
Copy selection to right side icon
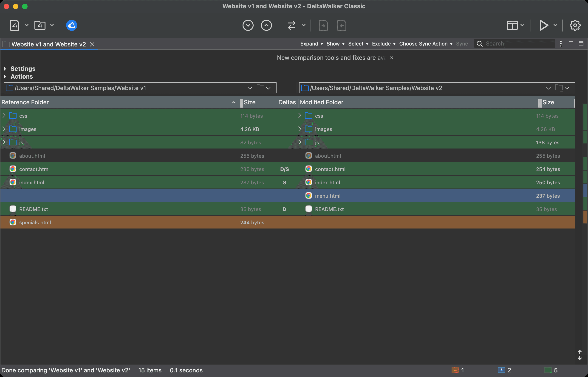coord(323,25)
